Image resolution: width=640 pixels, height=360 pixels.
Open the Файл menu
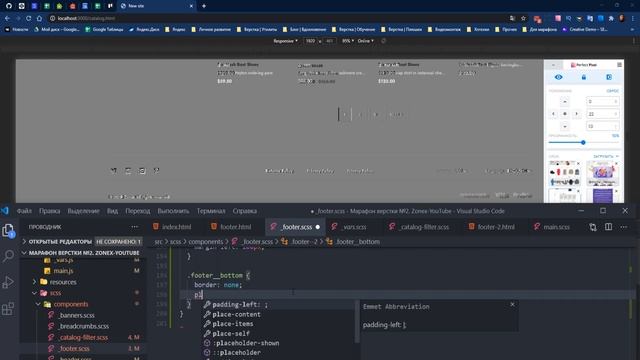(24, 211)
